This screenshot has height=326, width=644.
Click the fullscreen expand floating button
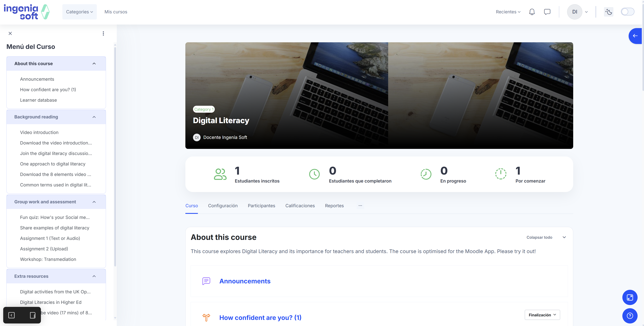click(x=630, y=297)
